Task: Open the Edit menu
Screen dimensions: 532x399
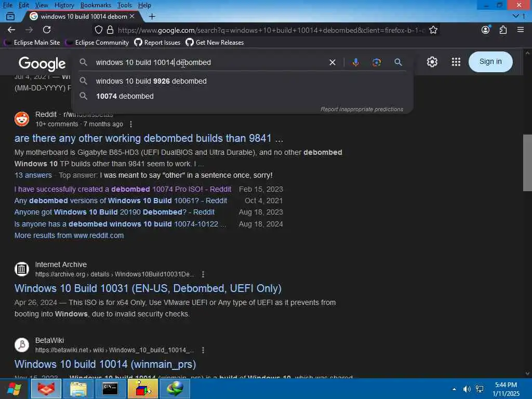Action: (23, 5)
